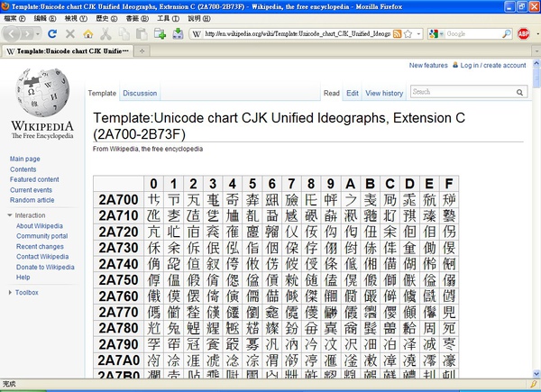
Task: Click the magnifier in the Google search box
Action: click(506, 33)
